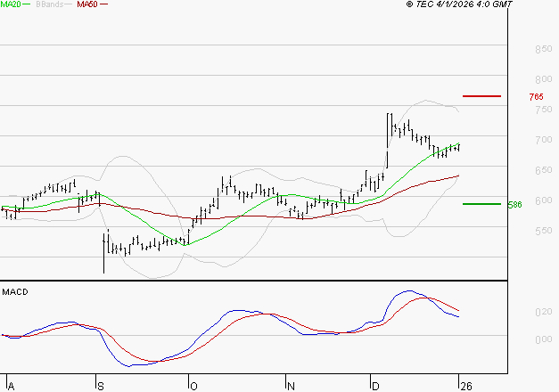Click the green 586 support value
Image resolution: width=559 pixels, height=392 pixels.
pyautogui.click(x=514, y=205)
